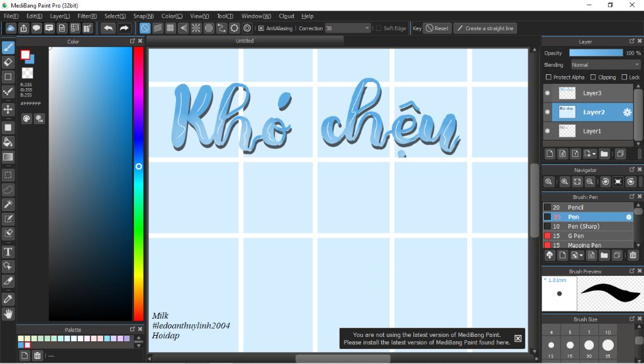This screenshot has height=364, width=644.
Task: Dismiss the update notification box
Action: tap(518, 338)
